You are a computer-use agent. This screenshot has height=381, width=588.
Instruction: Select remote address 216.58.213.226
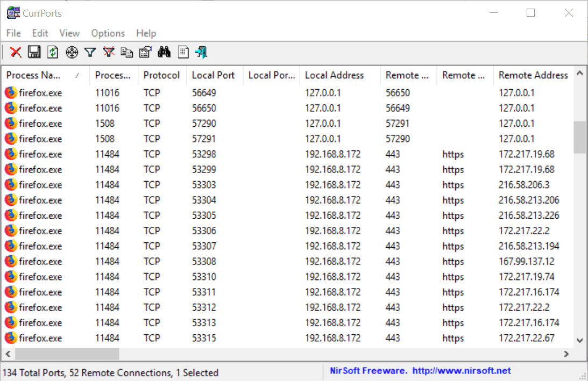(529, 215)
